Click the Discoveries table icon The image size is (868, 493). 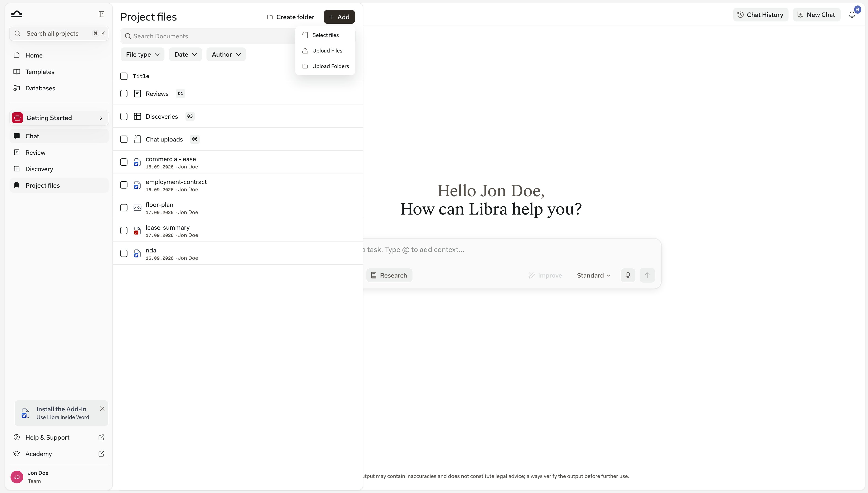click(137, 116)
